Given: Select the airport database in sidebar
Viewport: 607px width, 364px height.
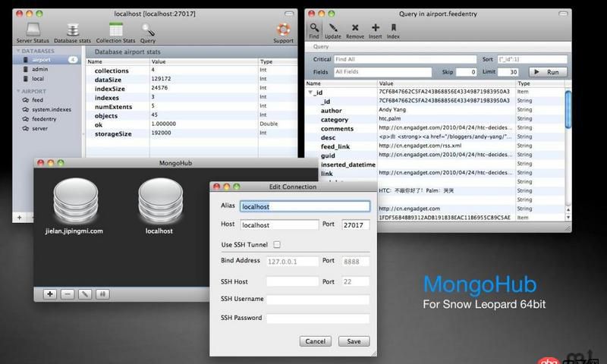Looking at the screenshot, I should 46,60.
